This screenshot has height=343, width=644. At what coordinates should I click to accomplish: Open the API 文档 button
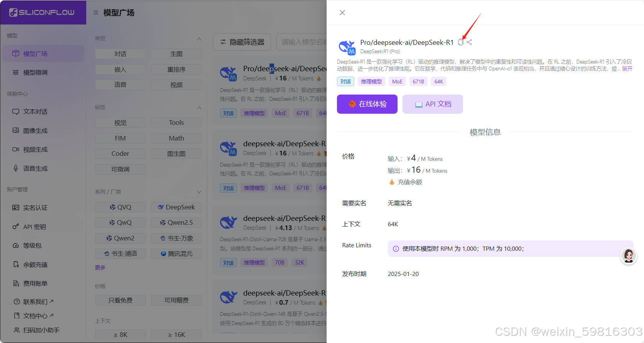click(433, 104)
